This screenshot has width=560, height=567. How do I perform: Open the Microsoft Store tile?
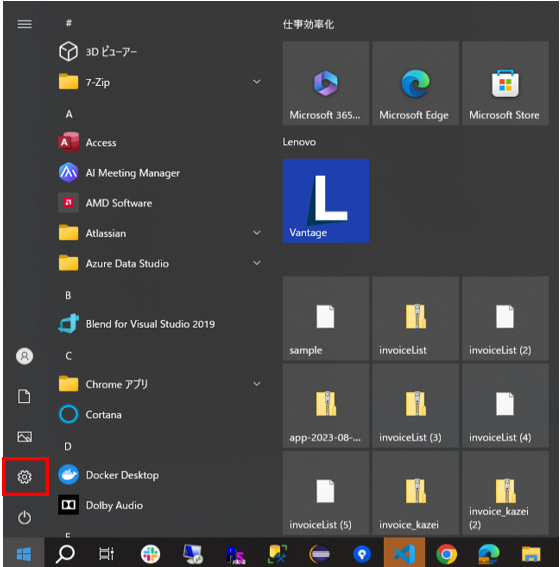(505, 83)
